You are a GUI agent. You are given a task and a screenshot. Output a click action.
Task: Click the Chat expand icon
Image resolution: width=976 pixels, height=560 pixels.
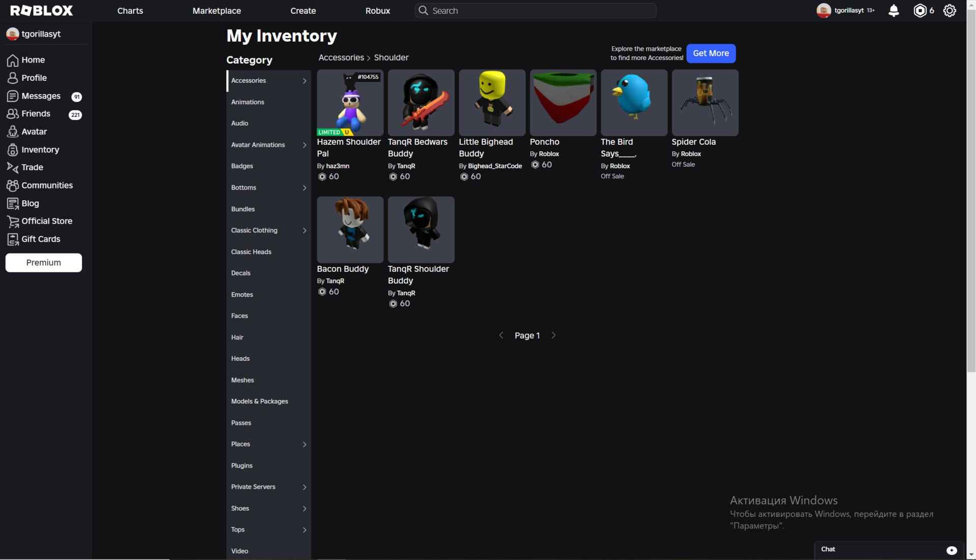952,550
